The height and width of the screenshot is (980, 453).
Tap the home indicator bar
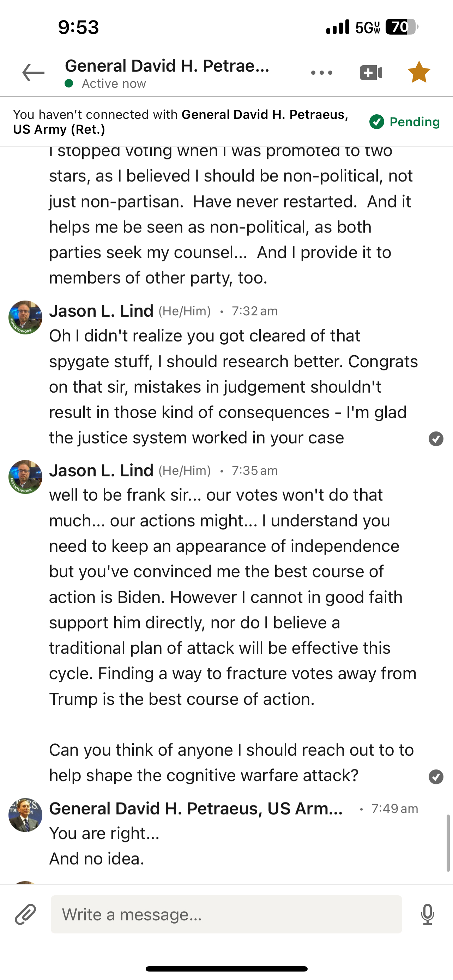click(x=226, y=969)
